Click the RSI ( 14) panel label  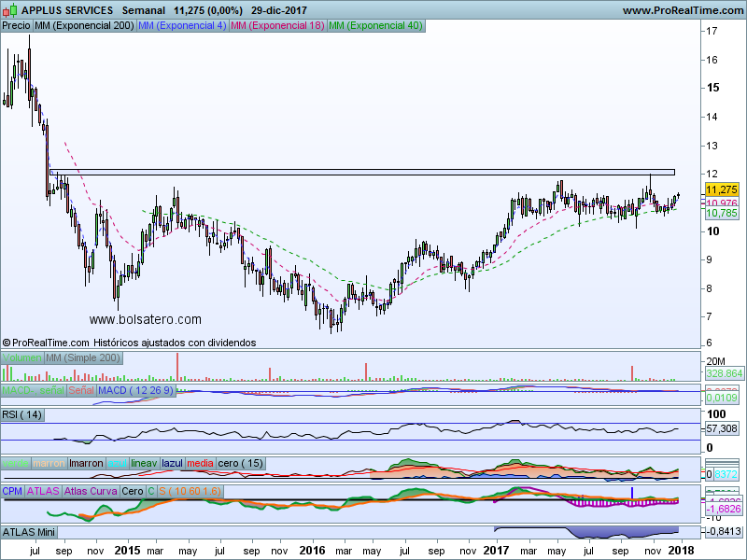pyautogui.click(x=22, y=414)
